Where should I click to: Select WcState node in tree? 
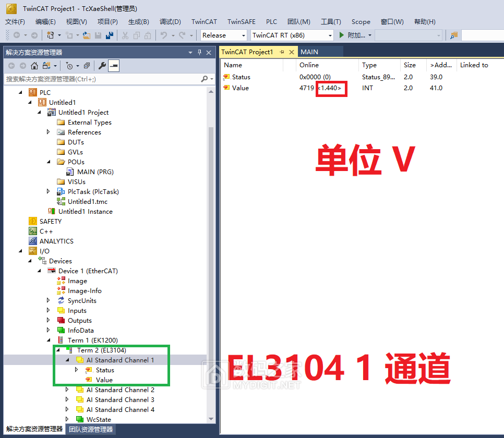[x=99, y=419]
